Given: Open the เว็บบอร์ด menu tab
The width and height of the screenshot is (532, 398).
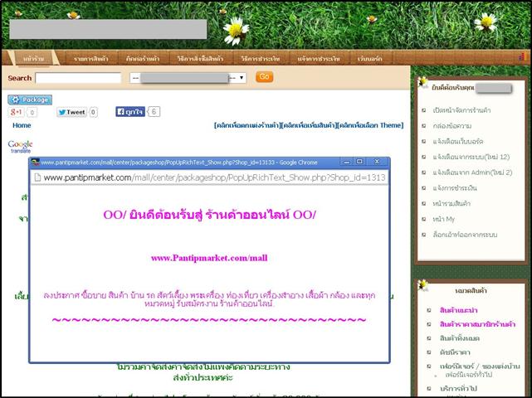Looking at the screenshot, I should click(370, 58).
